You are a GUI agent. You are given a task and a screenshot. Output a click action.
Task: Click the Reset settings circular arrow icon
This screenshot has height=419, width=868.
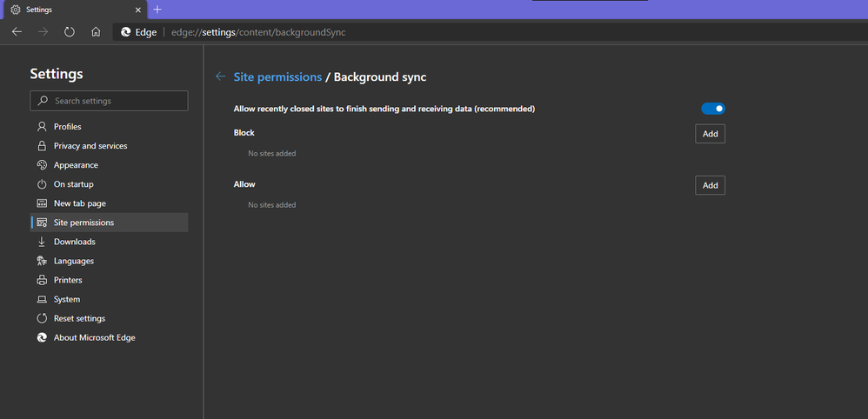click(x=42, y=319)
